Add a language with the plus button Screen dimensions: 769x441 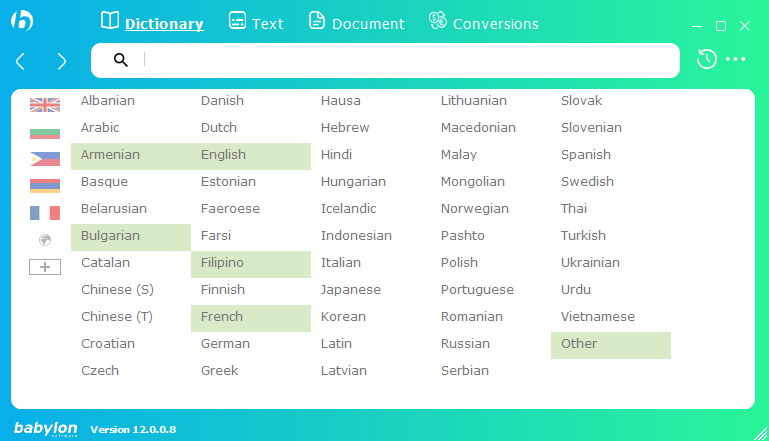pyautogui.click(x=45, y=267)
